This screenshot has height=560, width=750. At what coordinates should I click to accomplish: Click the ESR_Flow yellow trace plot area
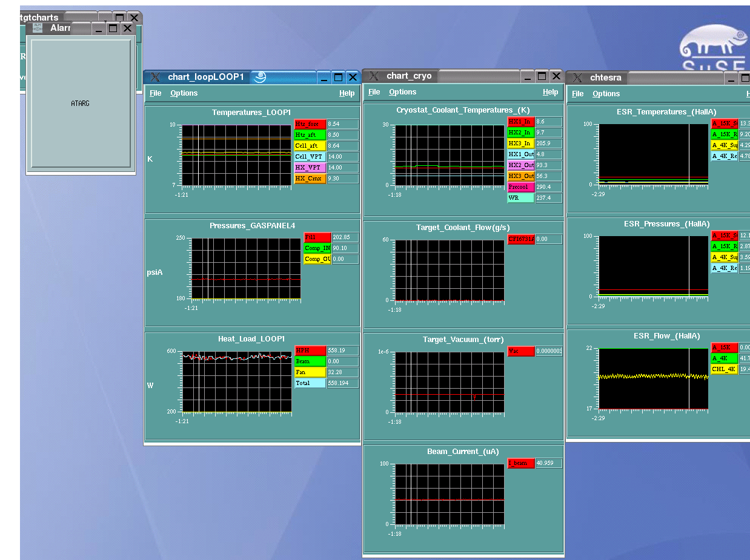pos(653,378)
